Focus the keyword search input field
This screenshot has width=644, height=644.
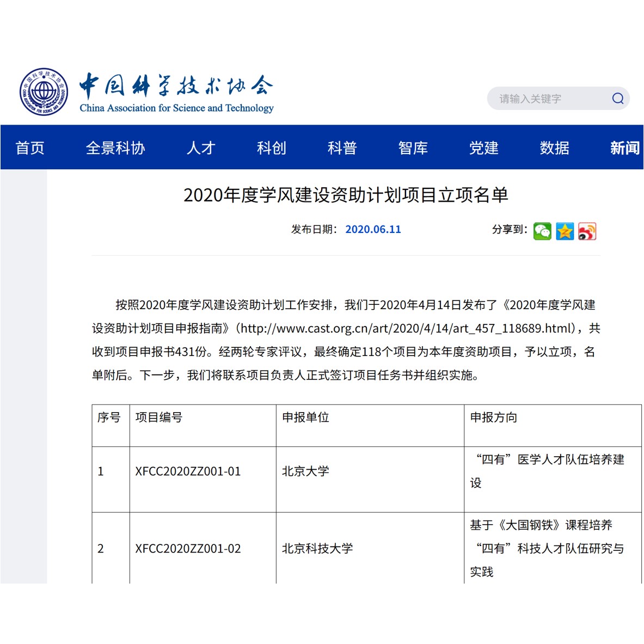click(x=550, y=99)
